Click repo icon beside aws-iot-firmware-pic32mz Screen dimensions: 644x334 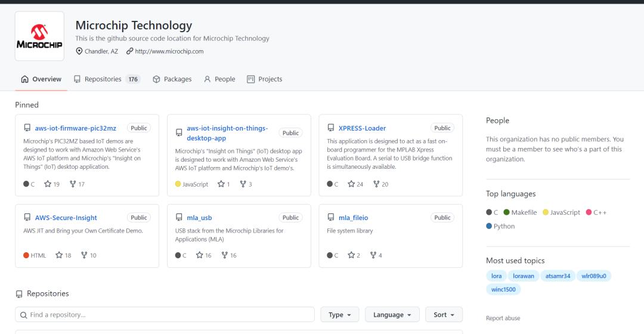(27, 128)
